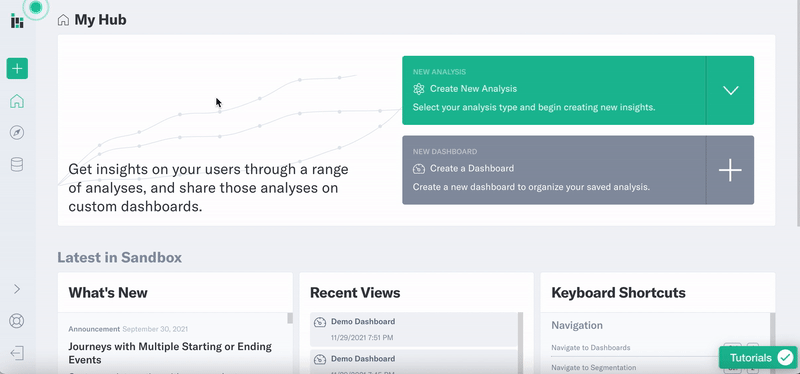Click the Recent Views heading
Screen dimensions: 800x374
(355, 293)
